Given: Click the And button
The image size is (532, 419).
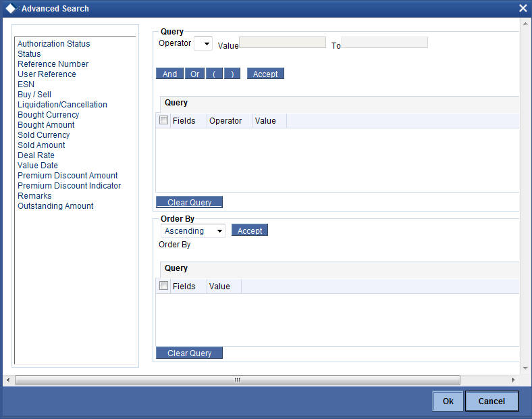Looking at the screenshot, I should [169, 74].
